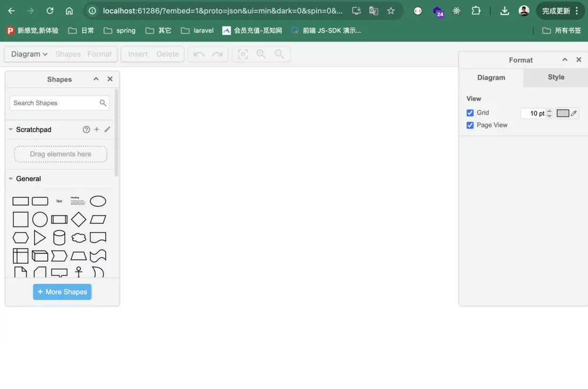Open the Diagram dropdown menu
This screenshot has height=389, width=588.
click(x=29, y=54)
